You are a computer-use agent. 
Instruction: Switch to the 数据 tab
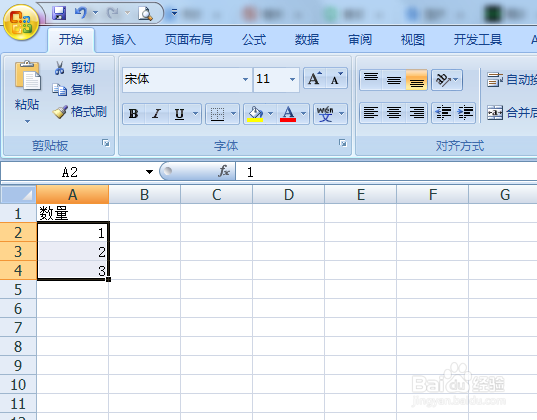307,40
